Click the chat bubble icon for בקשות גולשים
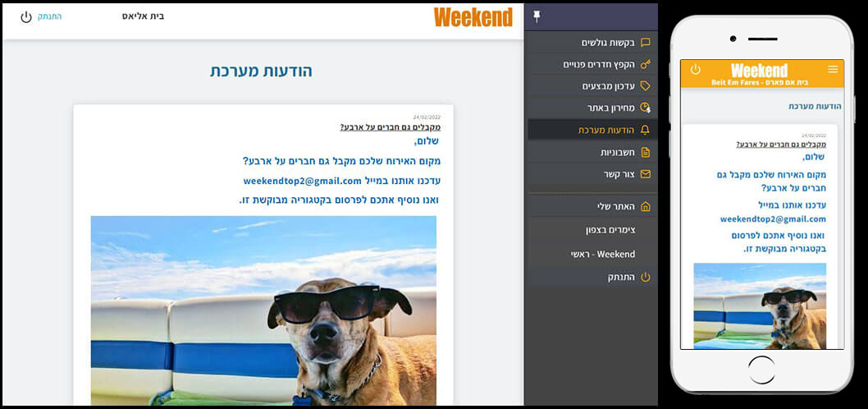Image resolution: width=868 pixels, height=409 pixels. click(645, 43)
